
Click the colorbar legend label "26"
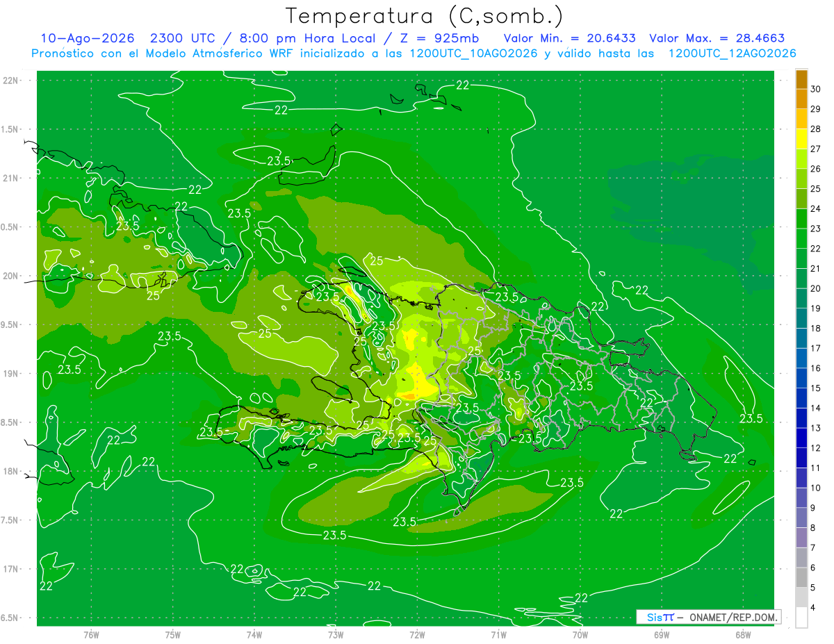pyautogui.click(x=816, y=169)
